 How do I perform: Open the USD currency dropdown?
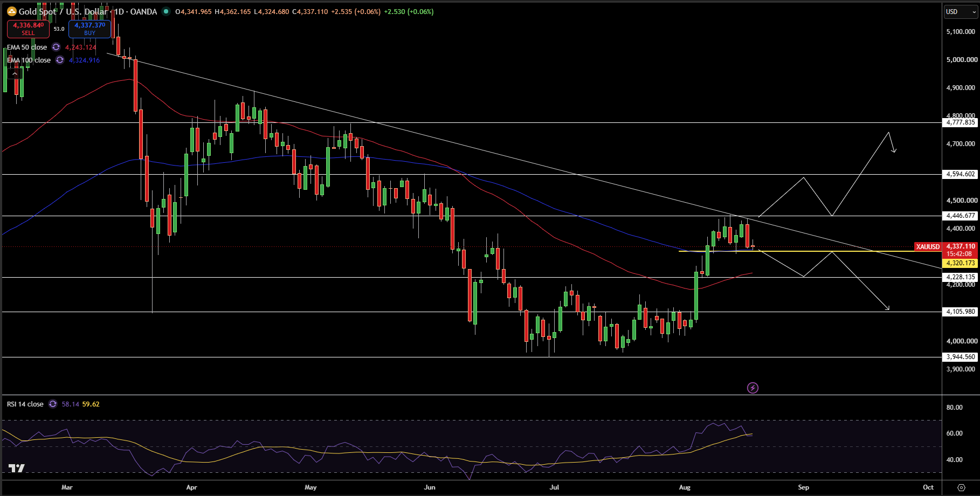(960, 12)
